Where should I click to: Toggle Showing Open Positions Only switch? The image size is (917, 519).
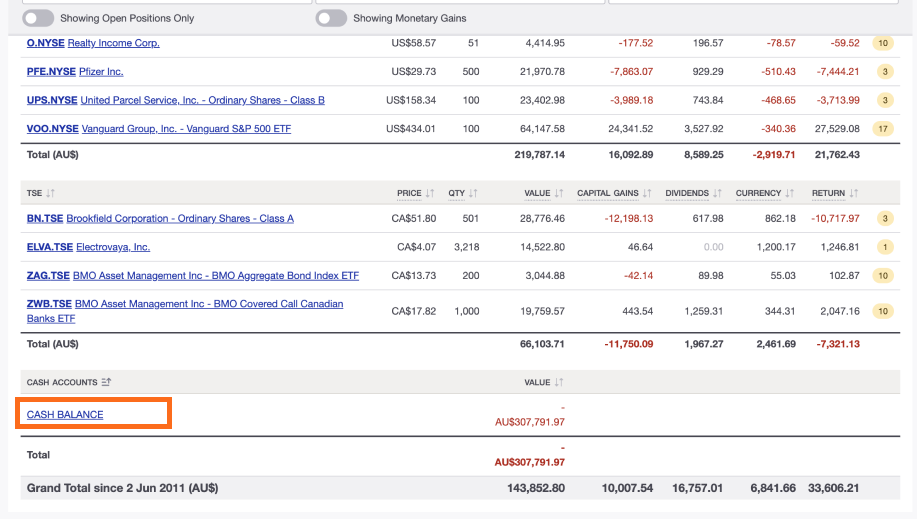[38, 18]
